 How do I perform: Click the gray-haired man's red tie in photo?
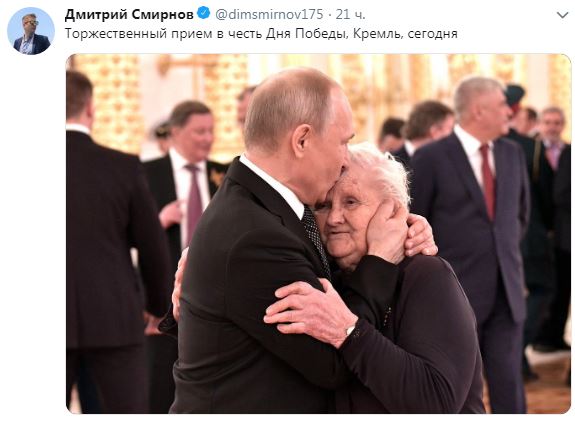[488, 180]
